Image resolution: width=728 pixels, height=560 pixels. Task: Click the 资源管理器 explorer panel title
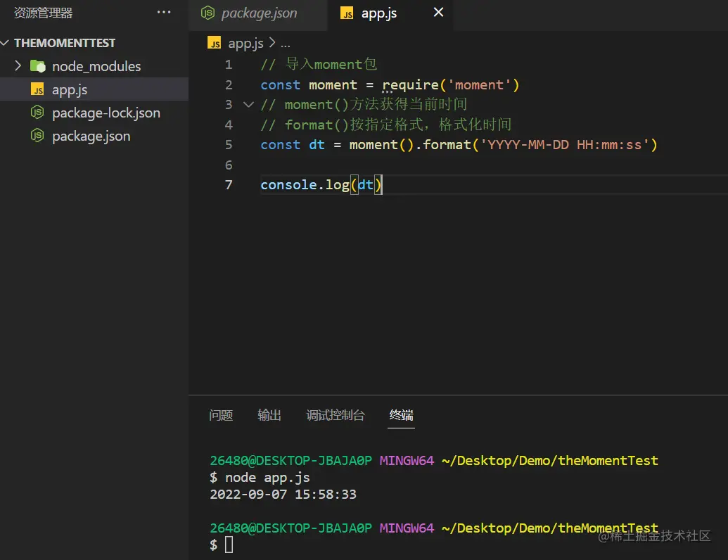(x=43, y=13)
